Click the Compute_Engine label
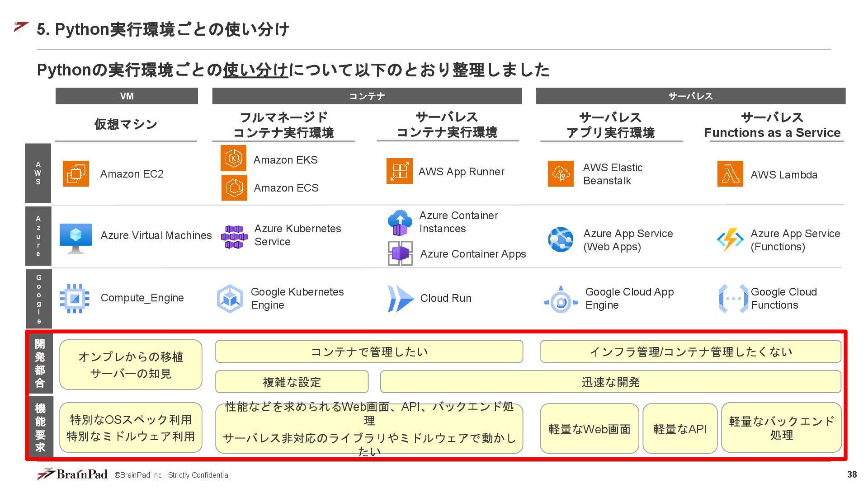Image resolution: width=868 pixels, height=488 pixels. coord(142,298)
